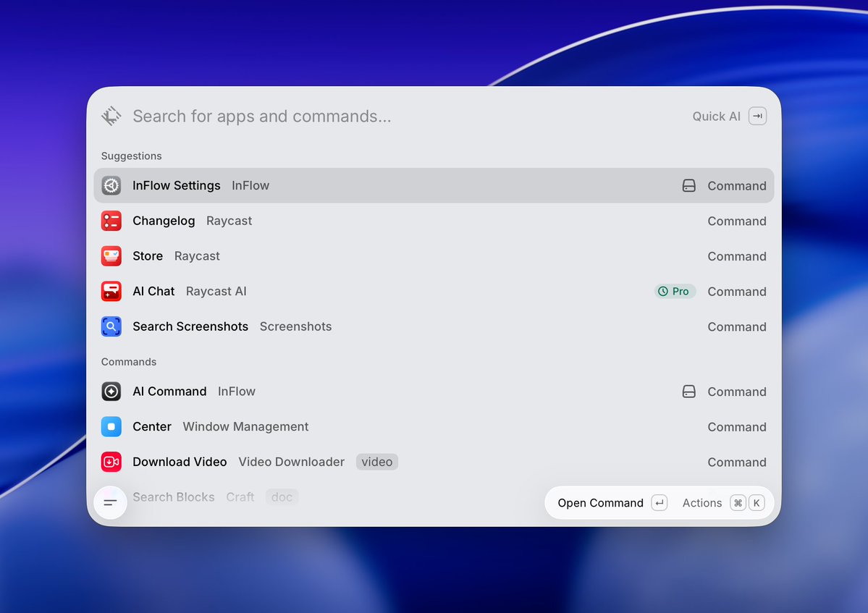Click the AI Command icon
The width and height of the screenshot is (868, 613).
pyautogui.click(x=111, y=391)
